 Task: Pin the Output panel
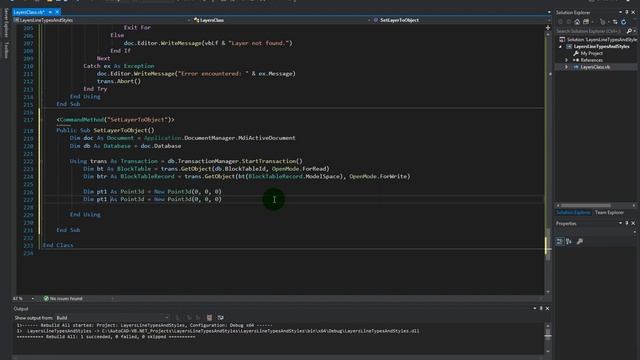point(541,309)
